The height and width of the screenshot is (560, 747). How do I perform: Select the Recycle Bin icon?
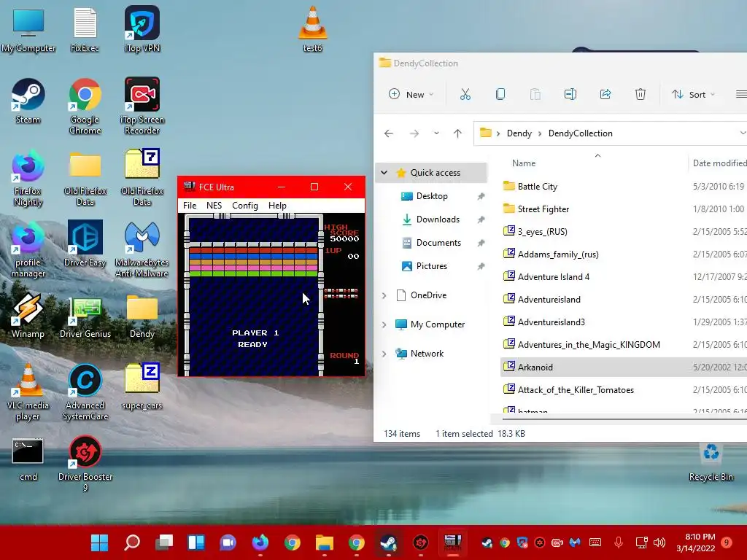coord(711,462)
